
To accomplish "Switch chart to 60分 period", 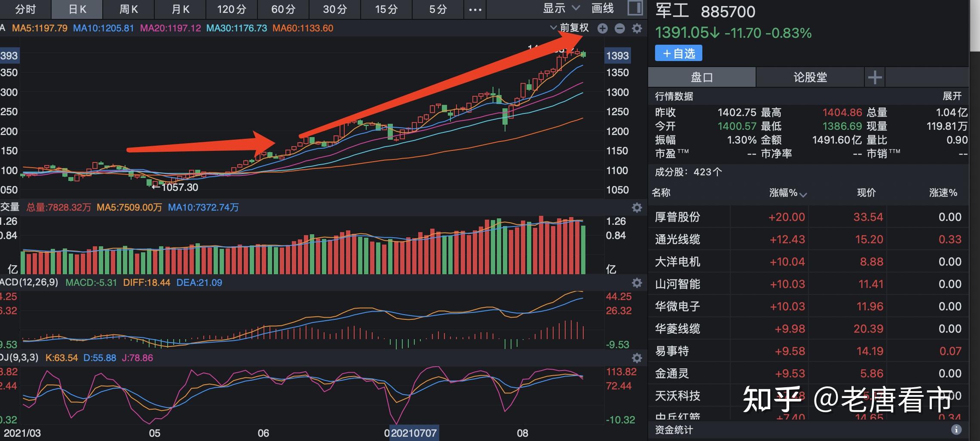I will pos(283,9).
